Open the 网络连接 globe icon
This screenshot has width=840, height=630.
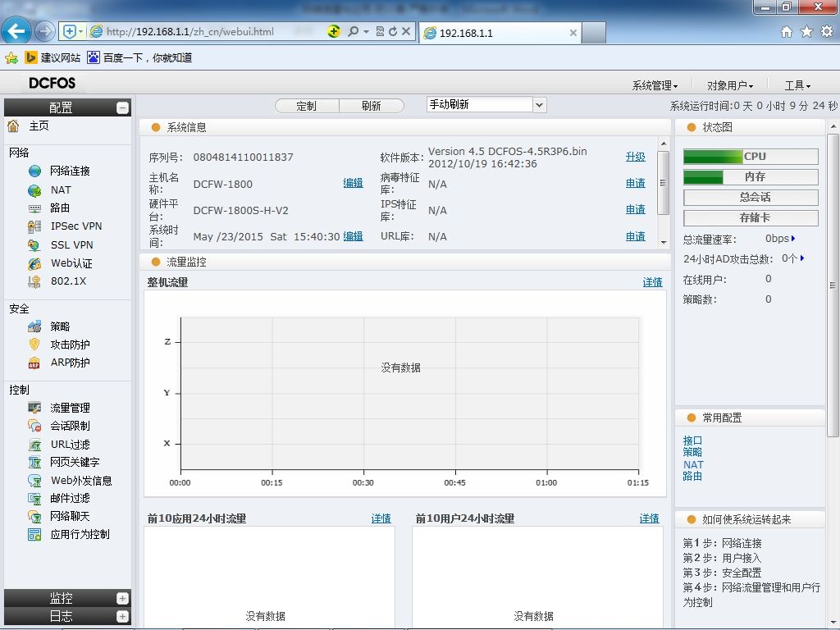[34, 171]
